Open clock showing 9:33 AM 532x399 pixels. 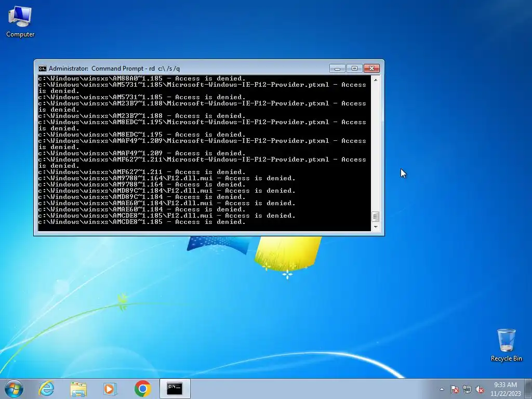505,389
